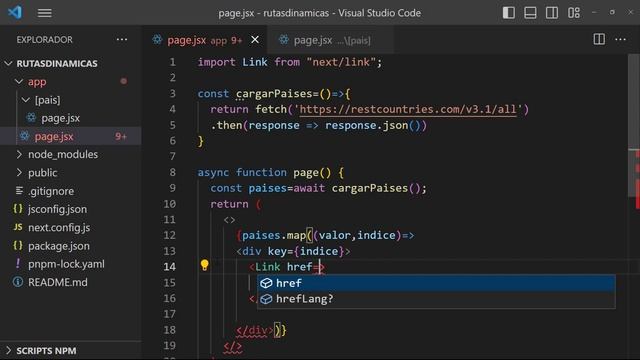Screen dimensions: 640x360
Task: Click the closing div tag on line 18
Action: (255, 330)
